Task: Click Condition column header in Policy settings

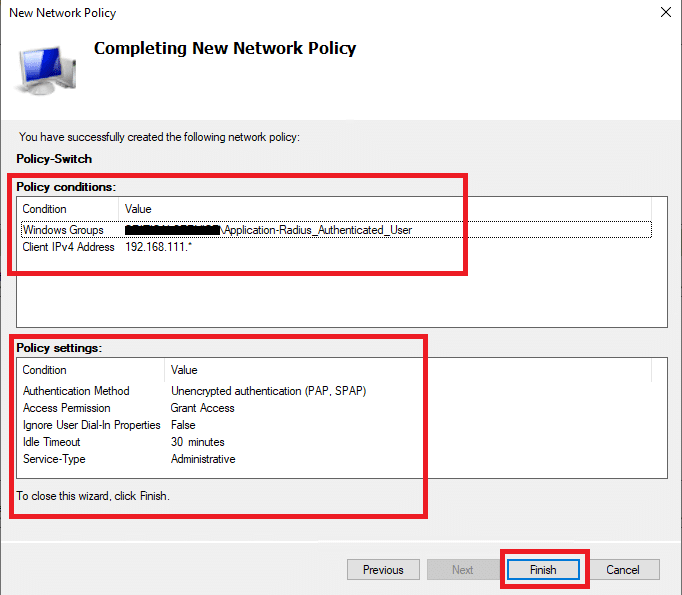Action: pyautogui.click(x=45, y=370)
